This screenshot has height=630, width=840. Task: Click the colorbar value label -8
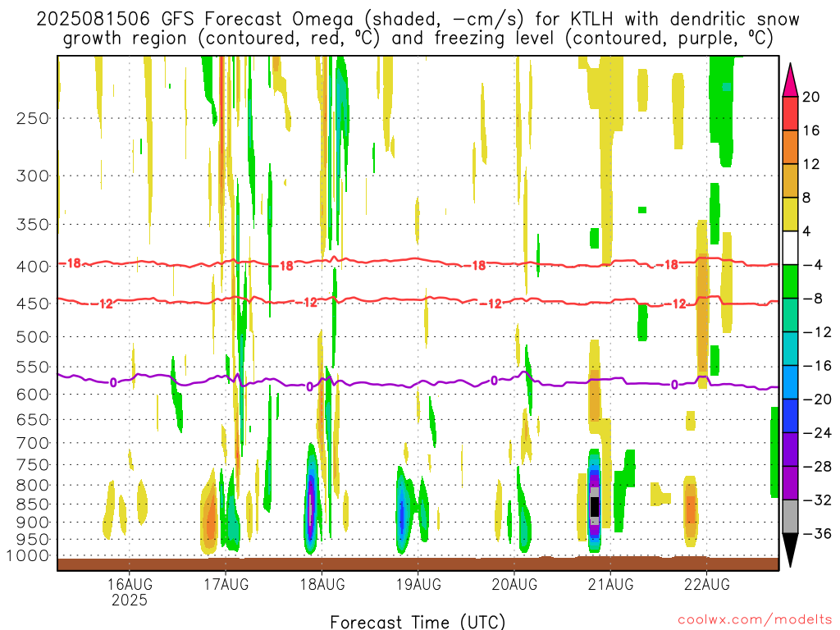813,299
